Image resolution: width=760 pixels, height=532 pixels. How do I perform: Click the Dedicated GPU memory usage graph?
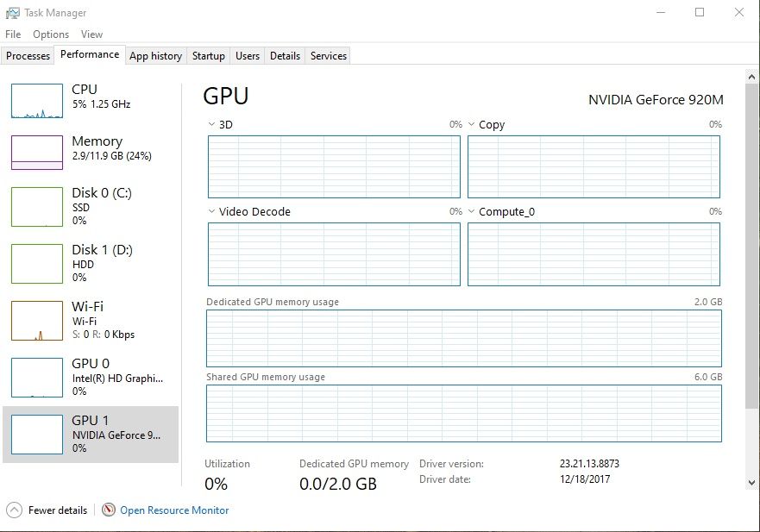(x=464, y=338)
